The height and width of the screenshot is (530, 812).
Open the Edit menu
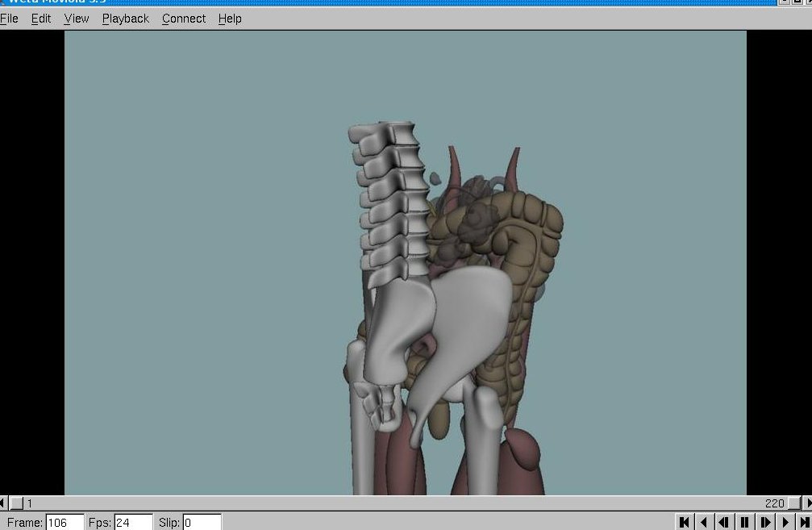point(41,19)
